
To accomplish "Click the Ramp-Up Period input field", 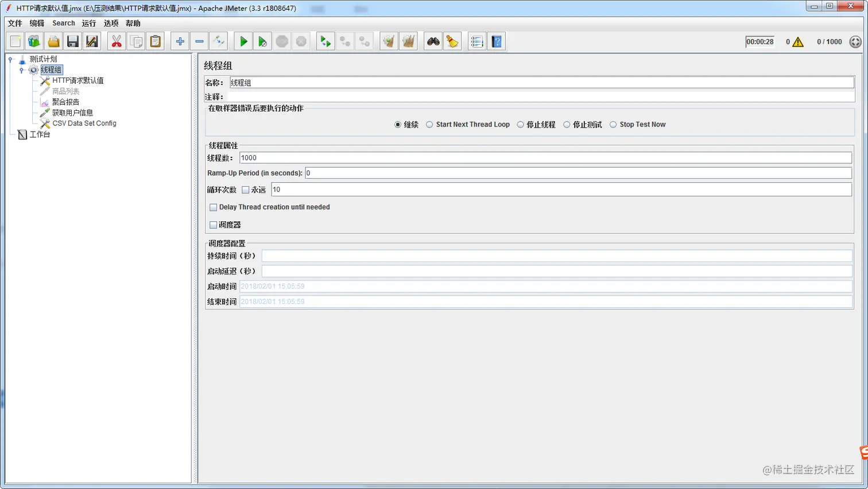I will point(579,173).
